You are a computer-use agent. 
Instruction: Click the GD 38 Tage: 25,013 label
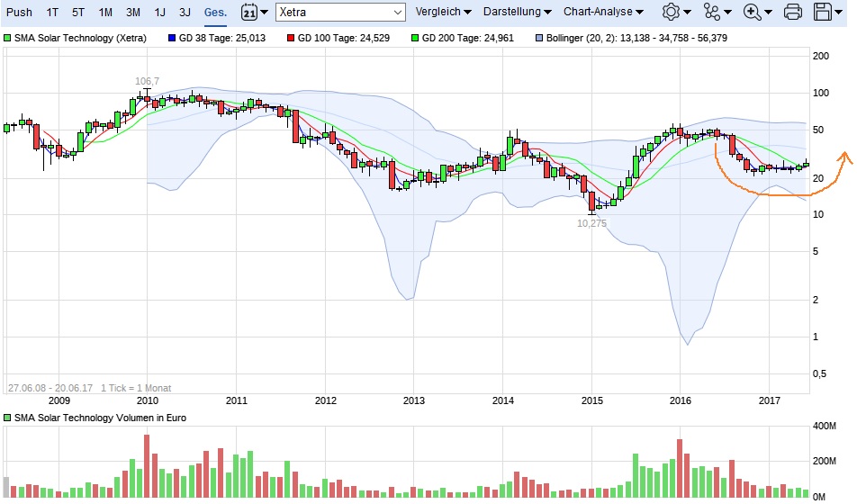click(221, 39)
